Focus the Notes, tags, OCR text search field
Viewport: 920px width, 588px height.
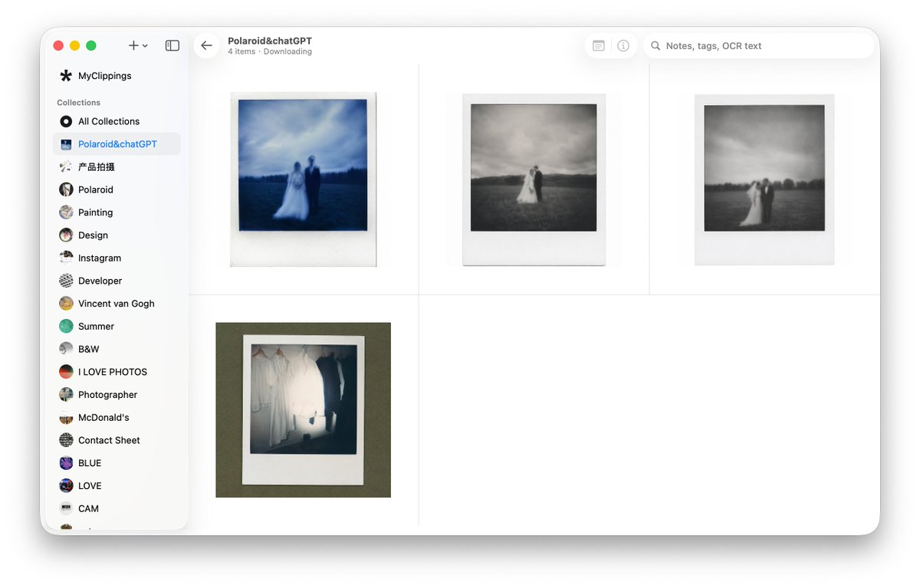point(758,46)
